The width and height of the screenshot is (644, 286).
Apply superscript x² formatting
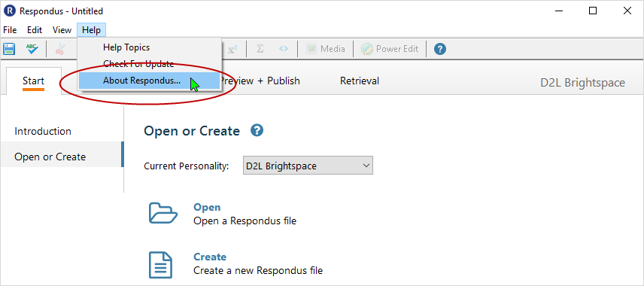click(232, 49)
